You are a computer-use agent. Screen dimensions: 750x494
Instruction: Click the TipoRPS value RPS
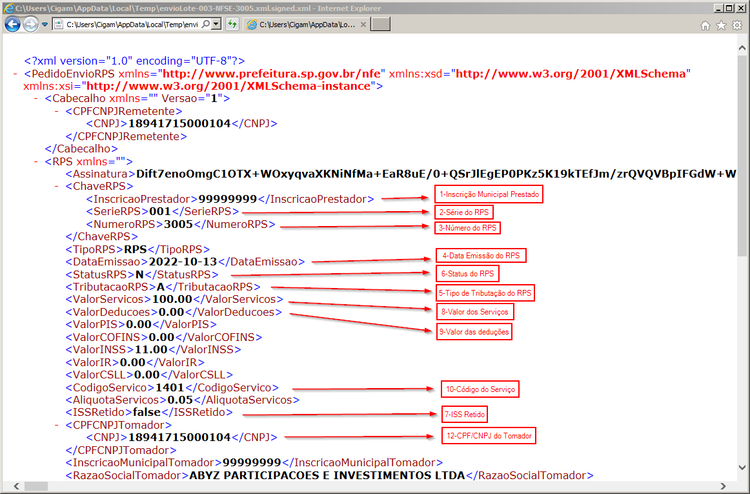[x=135, y=249]
